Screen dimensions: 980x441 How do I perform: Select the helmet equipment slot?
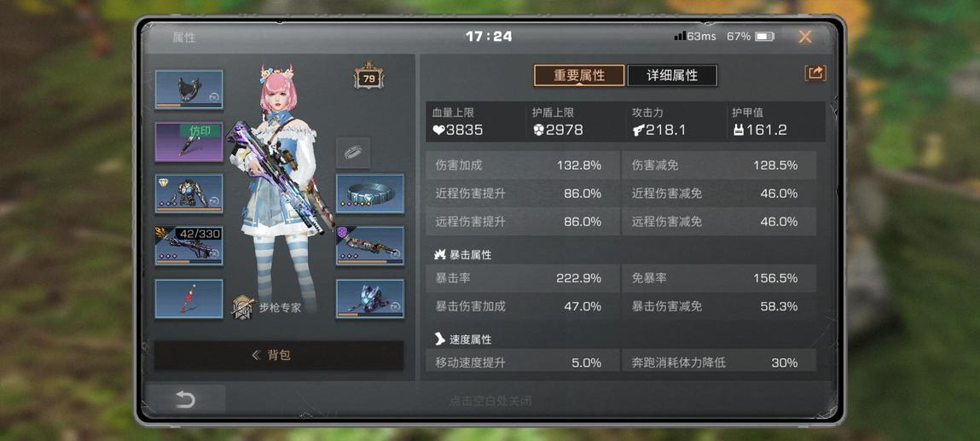(x=188, y=90)
